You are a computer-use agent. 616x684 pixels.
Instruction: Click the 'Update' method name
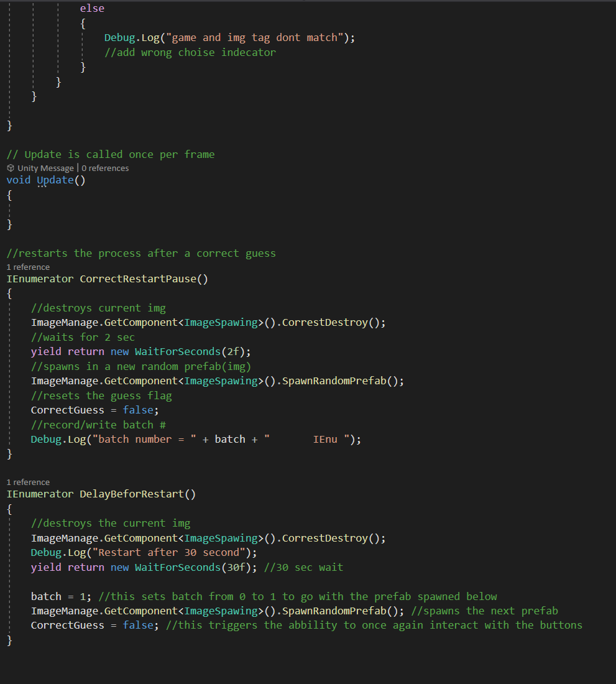click(55, 180)
